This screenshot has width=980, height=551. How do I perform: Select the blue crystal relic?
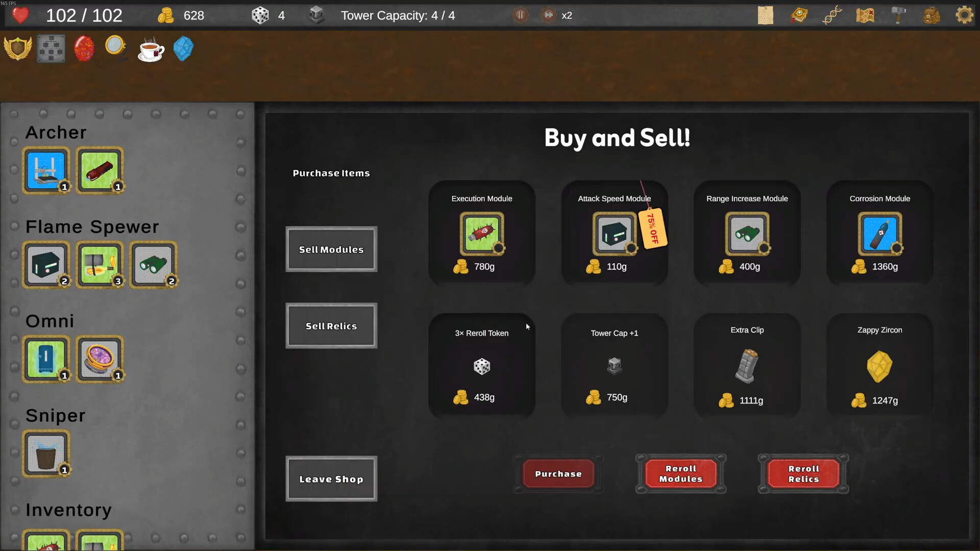183,49
